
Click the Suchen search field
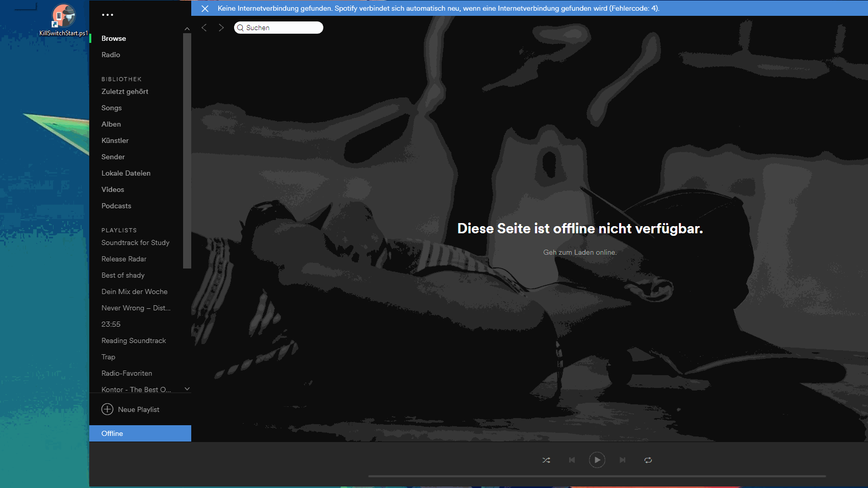coord(278,28)
